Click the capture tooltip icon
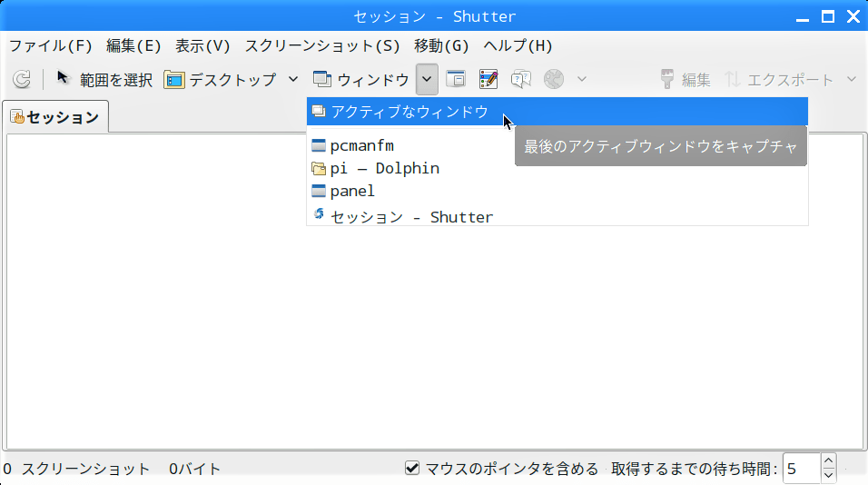868x485 pixels. point(521,79)
